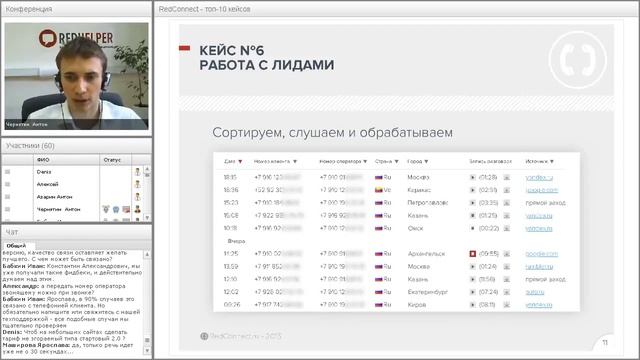Viewport: 640px width, 360px height.
Task: Open source link in 18:35 Москва row
Action: click(x=539, y=178)
